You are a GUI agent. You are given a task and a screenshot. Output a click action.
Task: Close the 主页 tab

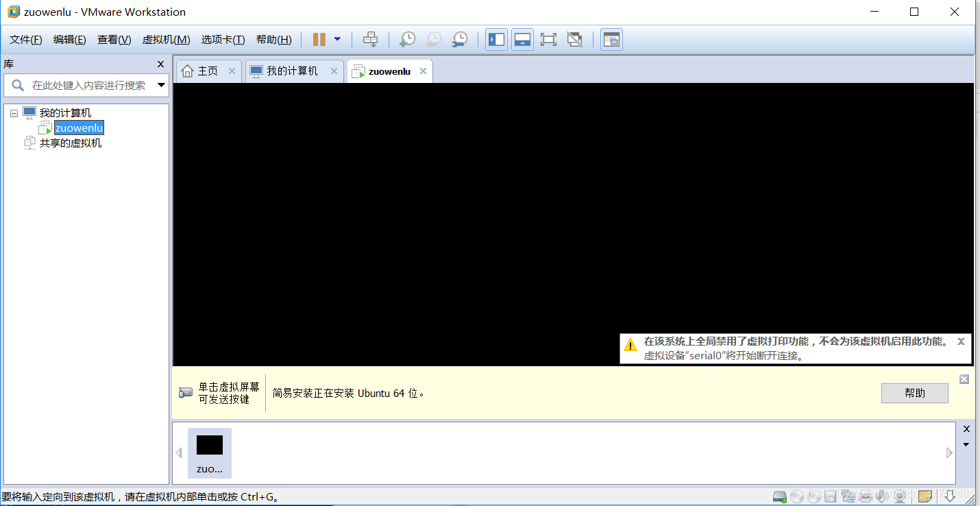click(x=232, y=71)
